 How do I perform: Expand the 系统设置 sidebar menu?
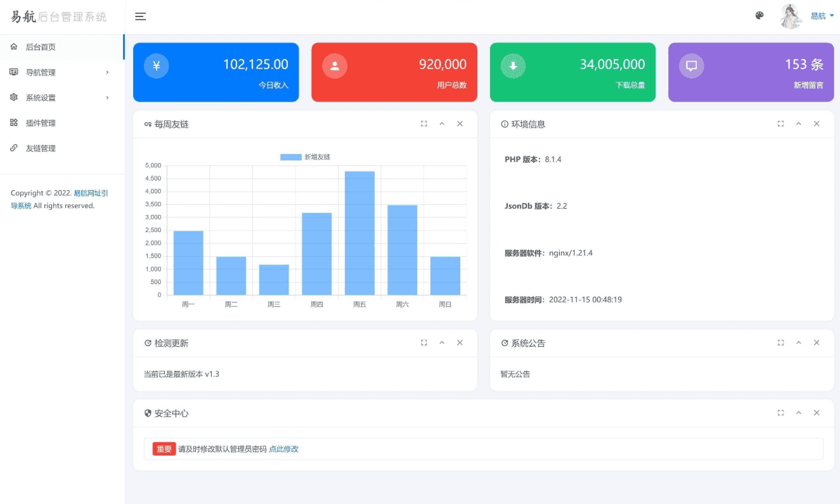[x=61, y=98]
